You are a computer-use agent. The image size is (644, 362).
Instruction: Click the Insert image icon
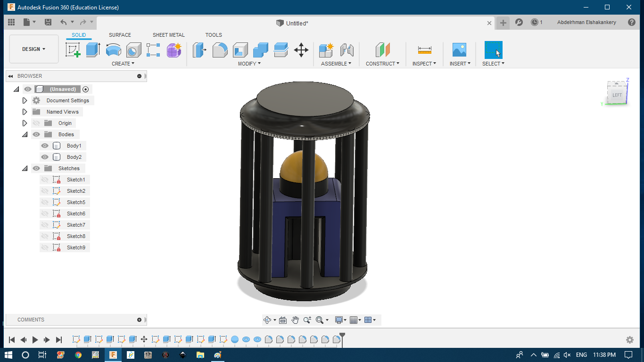pos(459,49)
